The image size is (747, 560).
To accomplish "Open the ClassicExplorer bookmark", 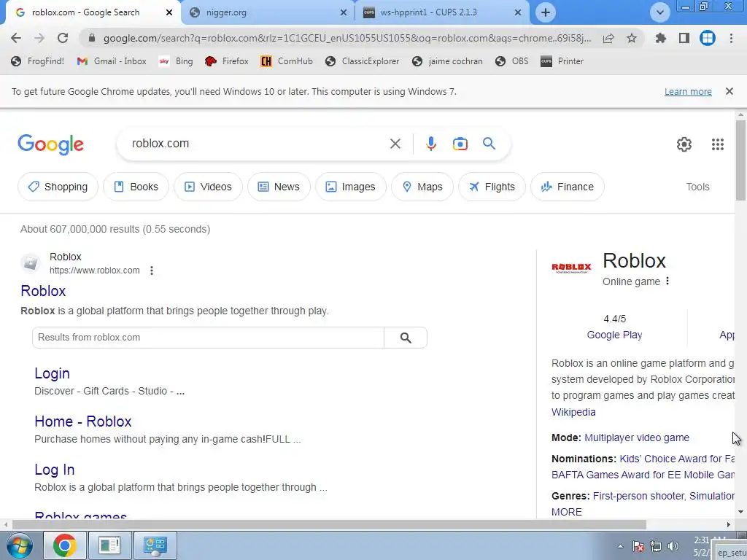I will (x=362, y=61).
